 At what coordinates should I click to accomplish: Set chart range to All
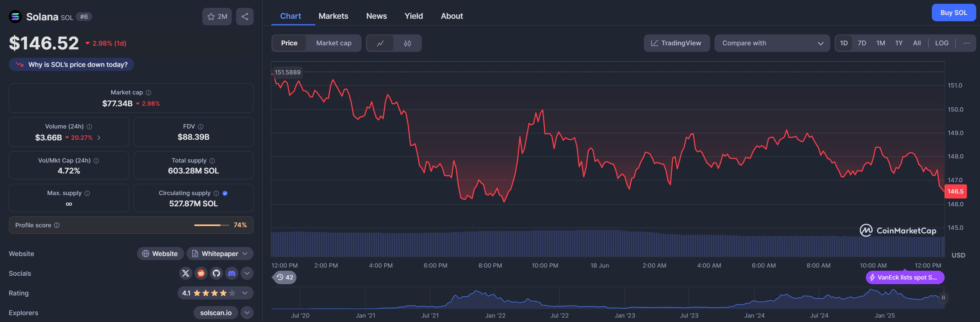click(917, 43)
